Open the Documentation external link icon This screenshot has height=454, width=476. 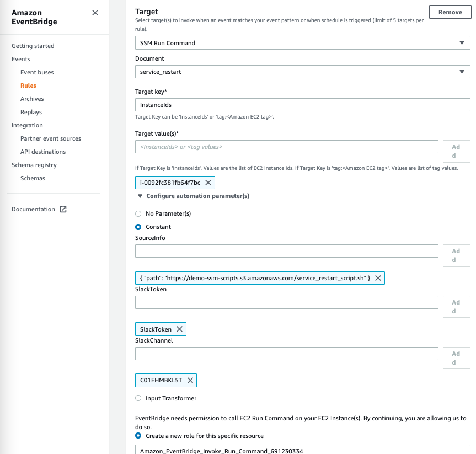[63, 209]
